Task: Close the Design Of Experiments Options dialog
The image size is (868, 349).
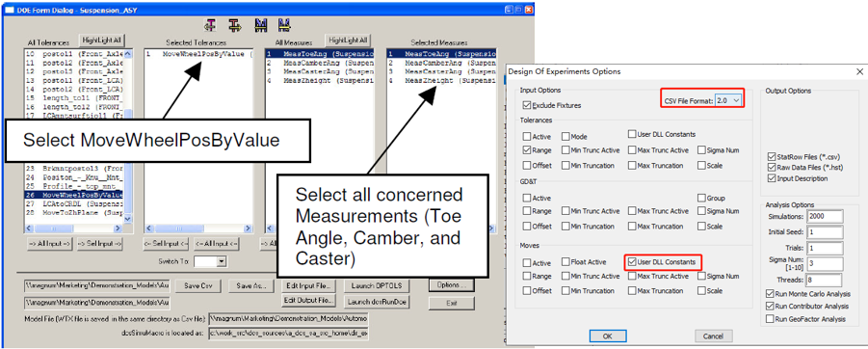Action: [859, 71]
